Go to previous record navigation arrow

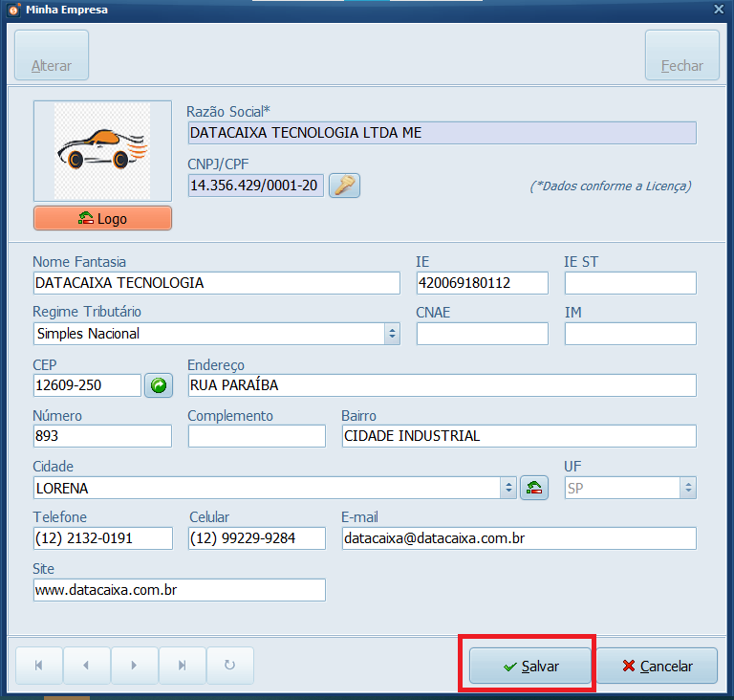pyautogui.click(x=87, y=666)
